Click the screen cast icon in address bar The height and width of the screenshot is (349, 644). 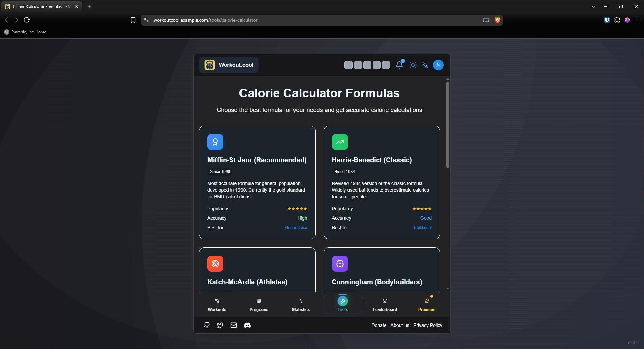coord(486,20)
